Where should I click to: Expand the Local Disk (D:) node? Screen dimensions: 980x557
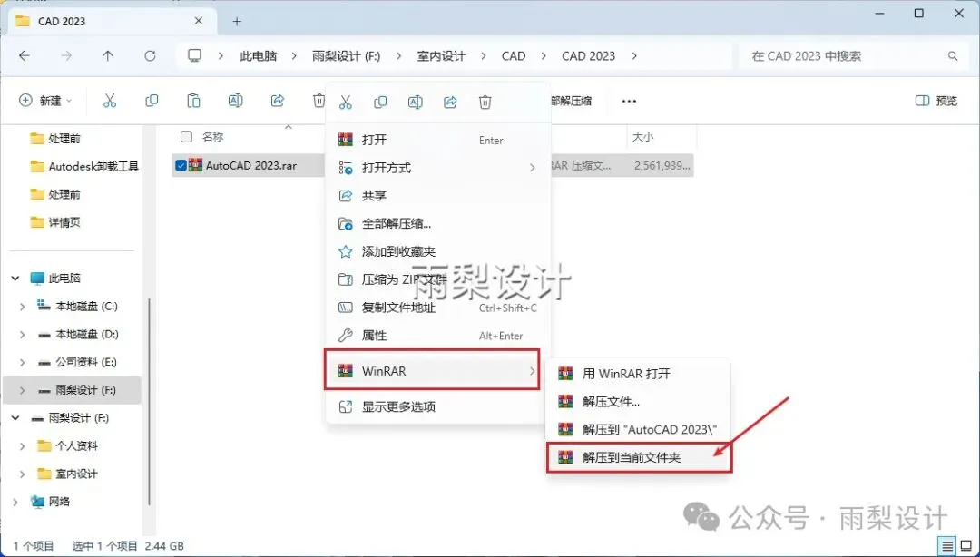point(23,335)
